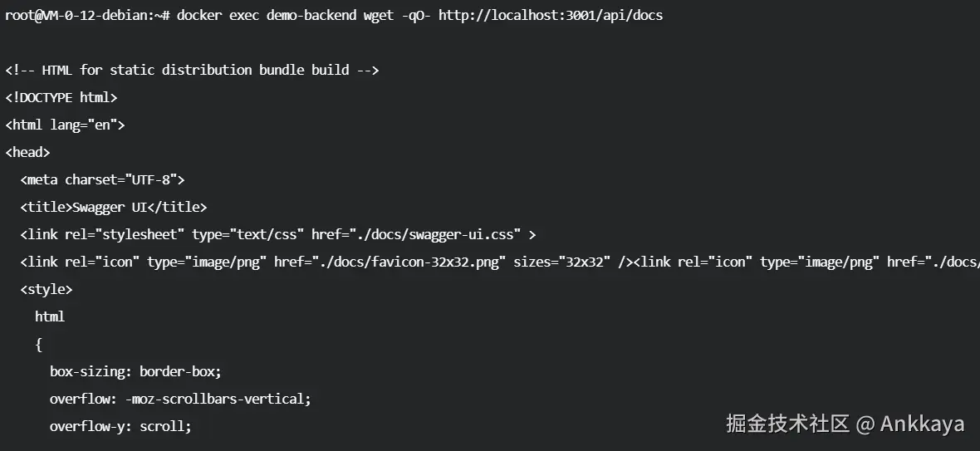
Task: Click the sizes="32x32" attribute
Action: tap(561, 262)
